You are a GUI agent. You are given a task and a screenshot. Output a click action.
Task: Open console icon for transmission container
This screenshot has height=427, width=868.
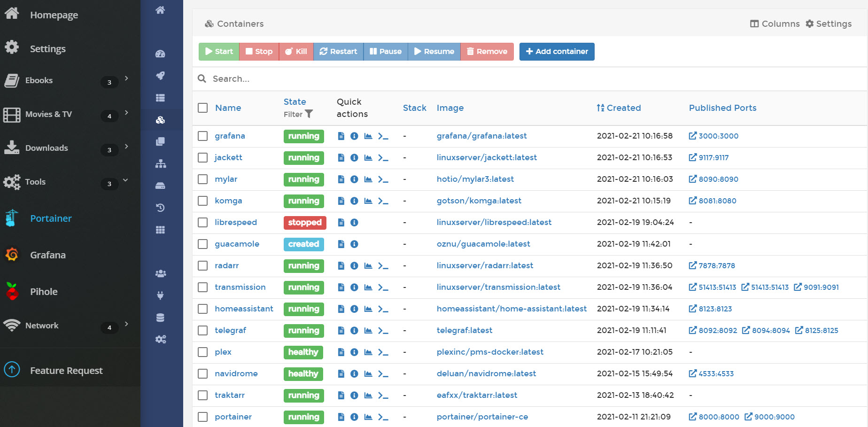tap(383, 287)
